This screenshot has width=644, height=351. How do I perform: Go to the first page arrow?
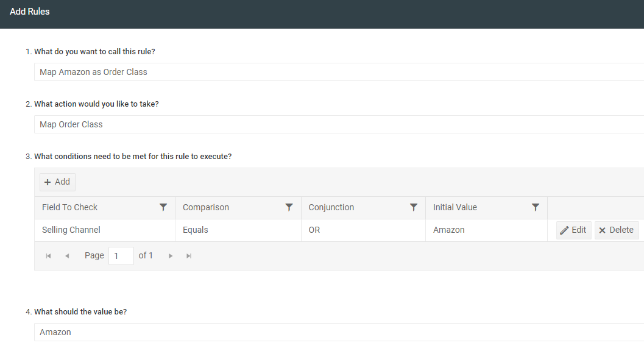[x=49, y=256]
